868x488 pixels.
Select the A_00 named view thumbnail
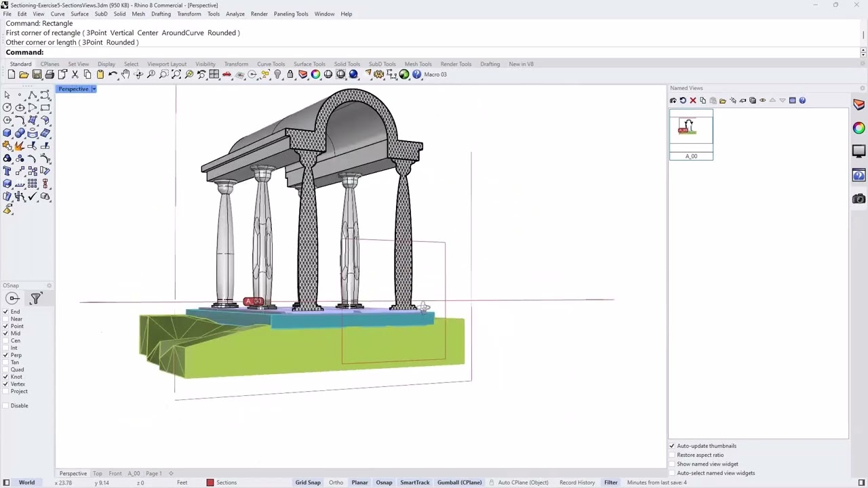(691, 135)
